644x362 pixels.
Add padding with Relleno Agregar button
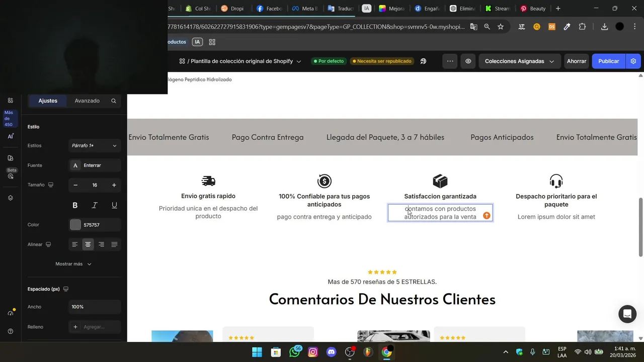point(95,327)
